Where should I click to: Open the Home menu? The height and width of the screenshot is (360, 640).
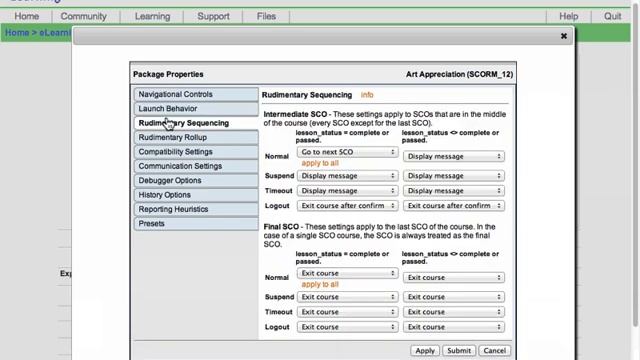point(27,16)
